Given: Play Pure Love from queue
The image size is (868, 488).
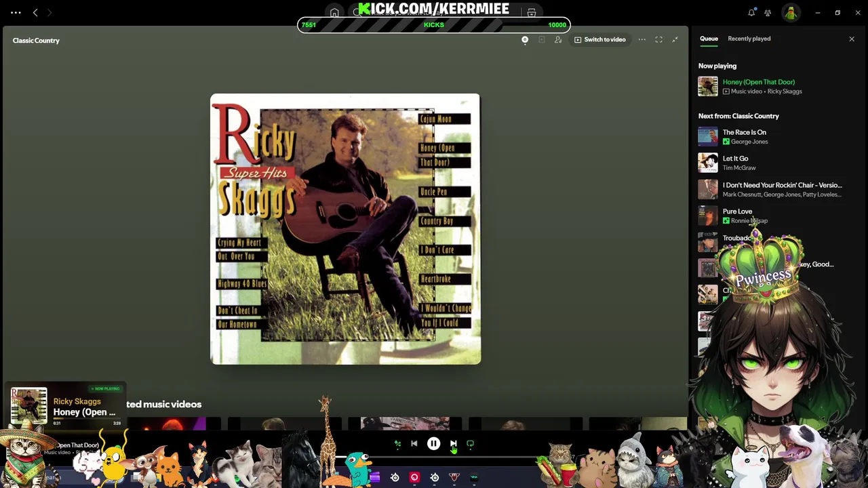Looking at the screenshot, I should point(737,211).
